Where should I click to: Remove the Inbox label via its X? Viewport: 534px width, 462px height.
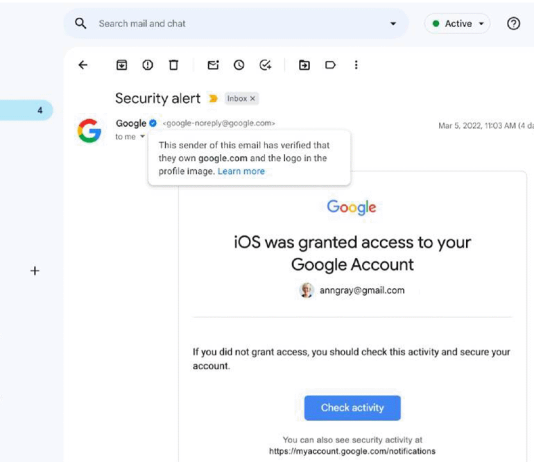pyautogui.click(x=252, y=98)
